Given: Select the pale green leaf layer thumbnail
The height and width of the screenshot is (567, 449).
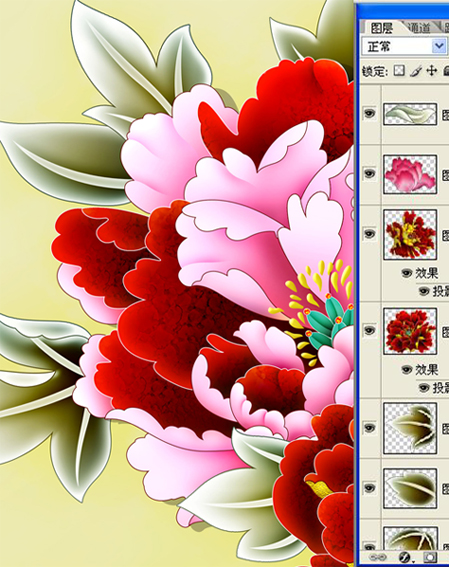Looking at the screenshot, I should pos(410,114).
